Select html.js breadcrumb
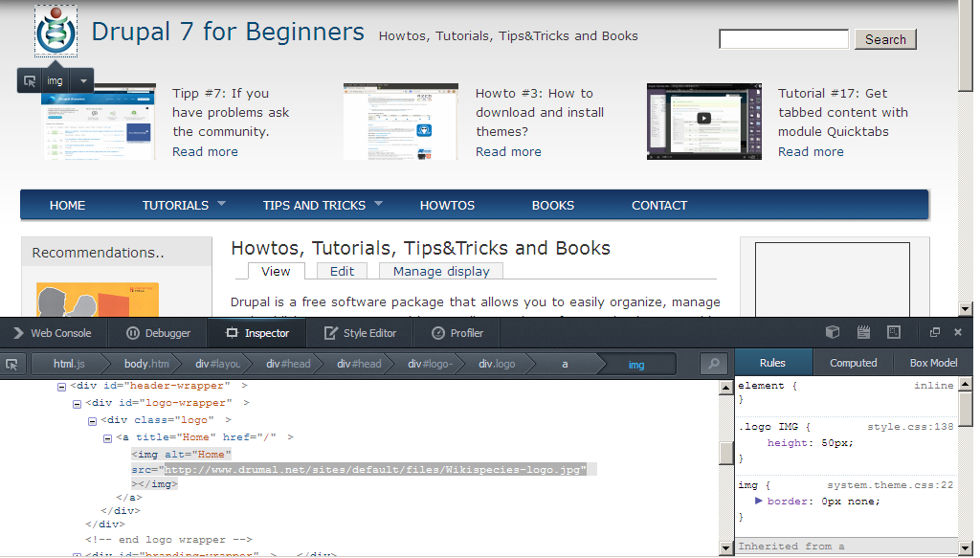 pyautogui.click(x=69, y=364)
